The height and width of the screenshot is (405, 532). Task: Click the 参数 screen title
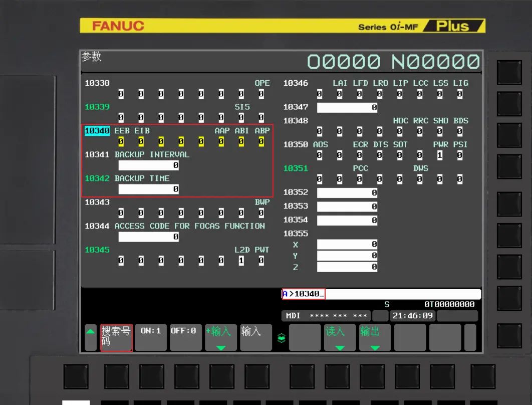tap(91, 56)
